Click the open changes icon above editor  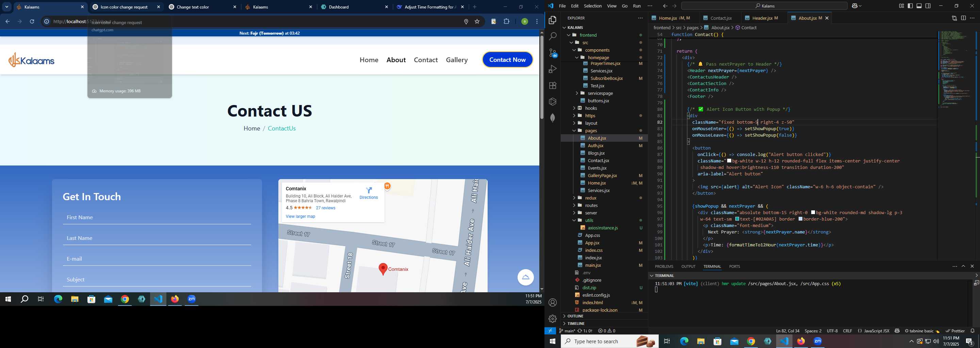coord(954,18)
